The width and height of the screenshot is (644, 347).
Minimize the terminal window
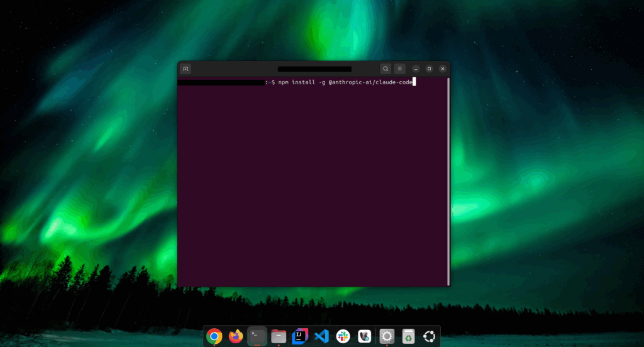[416, 69]
